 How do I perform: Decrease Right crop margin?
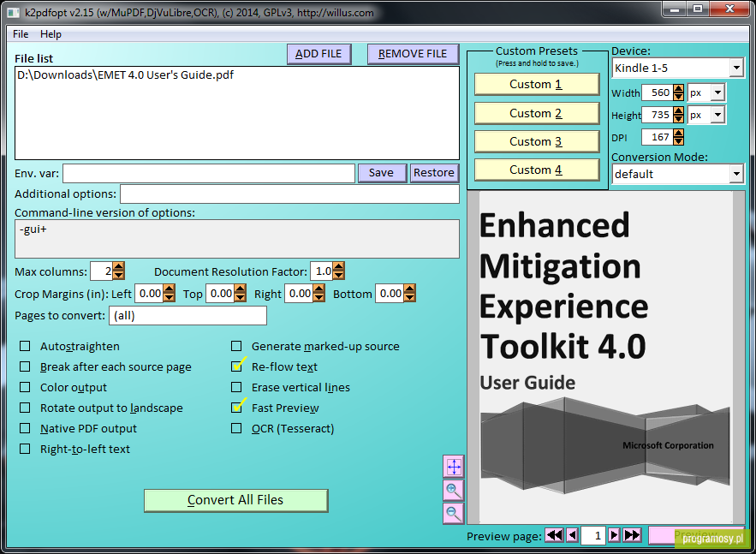(318, 297)
